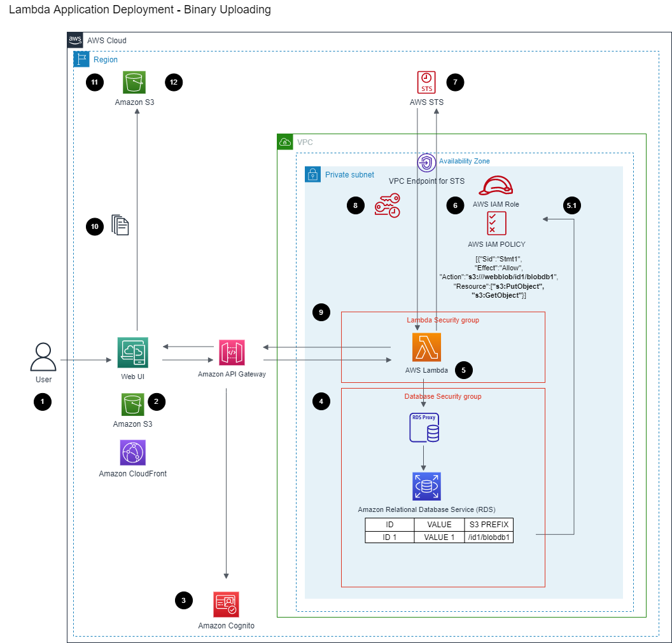The width and height of the screenshot is (672, 643).
Task: Click the 'VPC Endpoint for STS' label
Action: pos(426,181)
